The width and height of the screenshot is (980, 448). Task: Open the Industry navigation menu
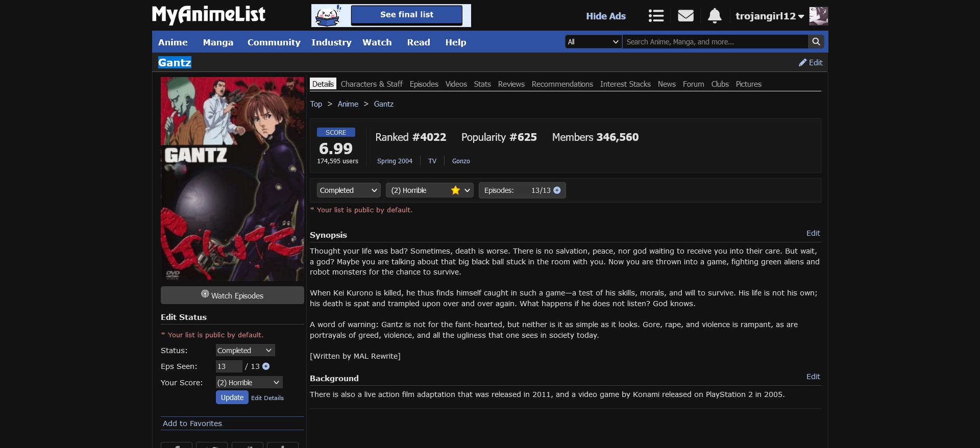pyautogui.click(x=331, y=42)
